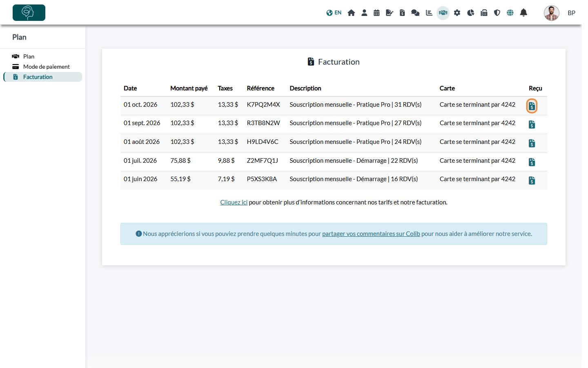
Task: Open the shield security icon
Action: tap(497, 13)
